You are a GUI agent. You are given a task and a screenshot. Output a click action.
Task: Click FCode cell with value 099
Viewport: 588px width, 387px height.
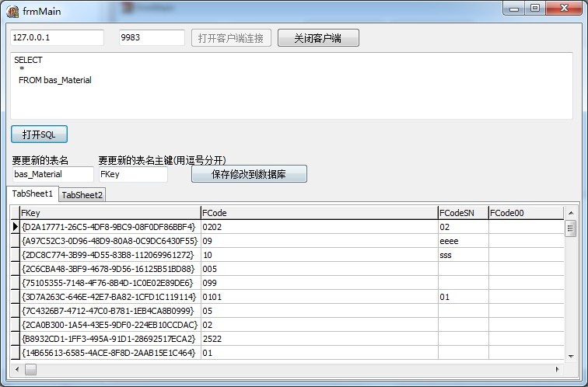point(320,283)
